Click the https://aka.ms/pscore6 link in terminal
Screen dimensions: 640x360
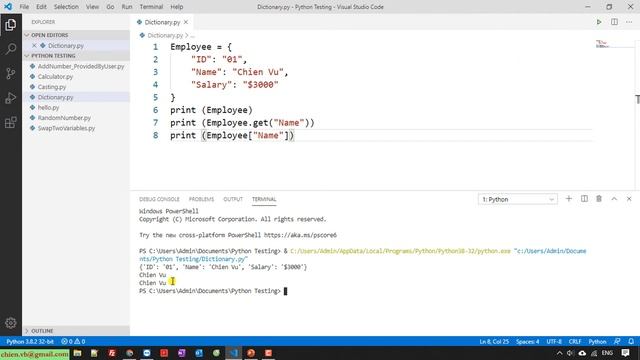[300, 235]
